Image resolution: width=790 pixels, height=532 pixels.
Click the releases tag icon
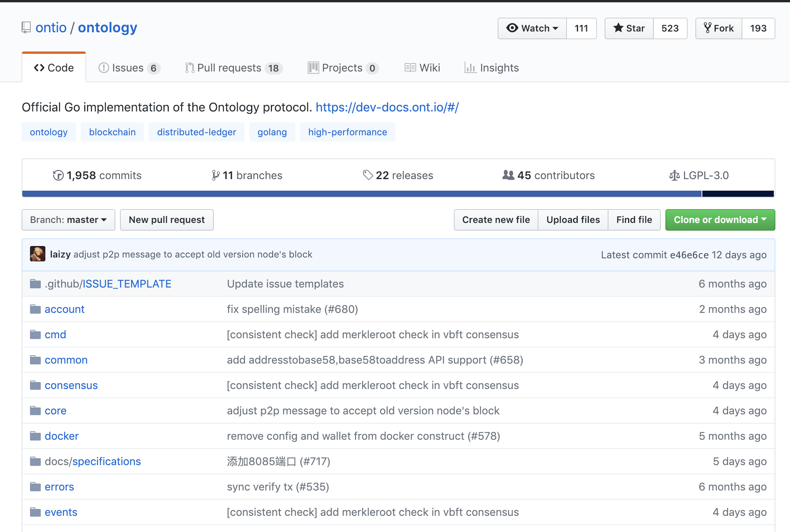pos(368,175)
